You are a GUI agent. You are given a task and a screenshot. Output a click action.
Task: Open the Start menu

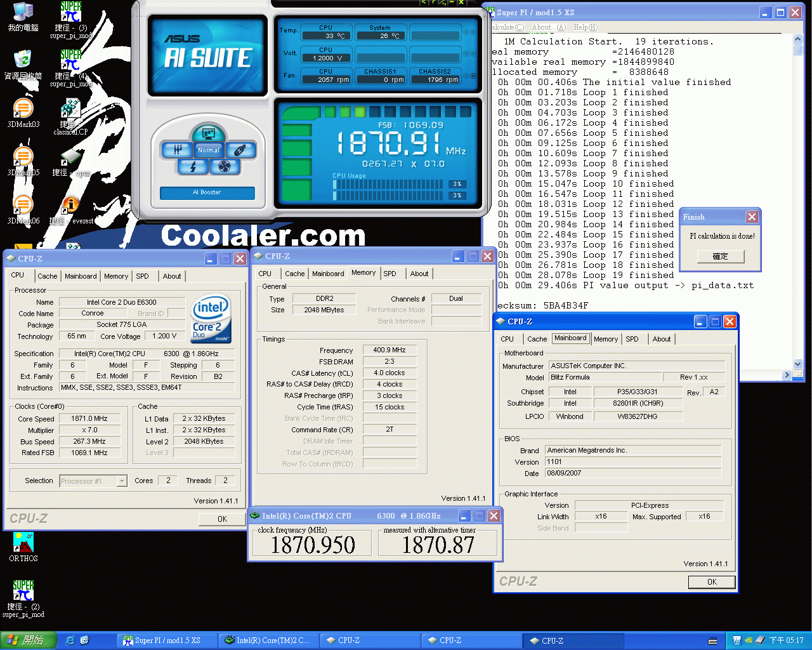click(29, 640)
